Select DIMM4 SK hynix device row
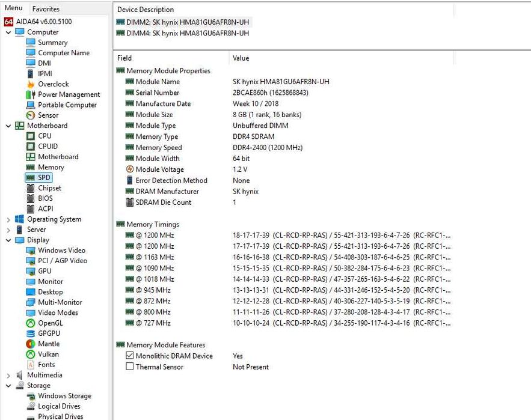531x420 pixels. [183, 33]
